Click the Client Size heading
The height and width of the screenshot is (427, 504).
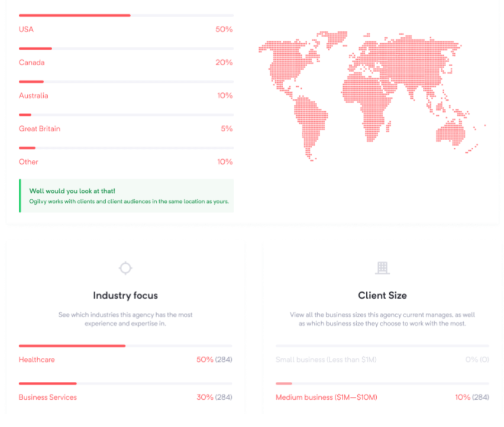(382, 295)
